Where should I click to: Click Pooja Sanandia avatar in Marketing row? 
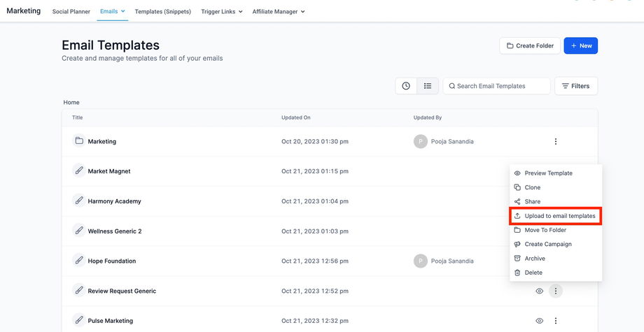coord(420,141)
